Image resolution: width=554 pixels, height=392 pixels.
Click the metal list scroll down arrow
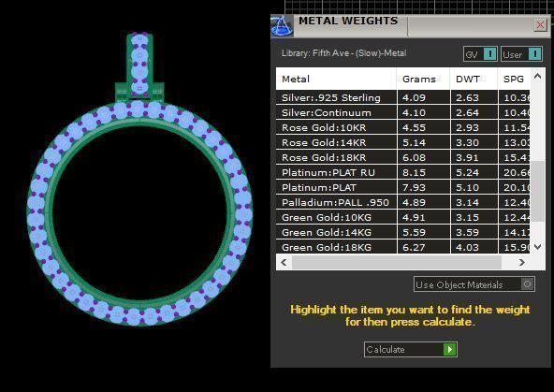click(537, 246)
